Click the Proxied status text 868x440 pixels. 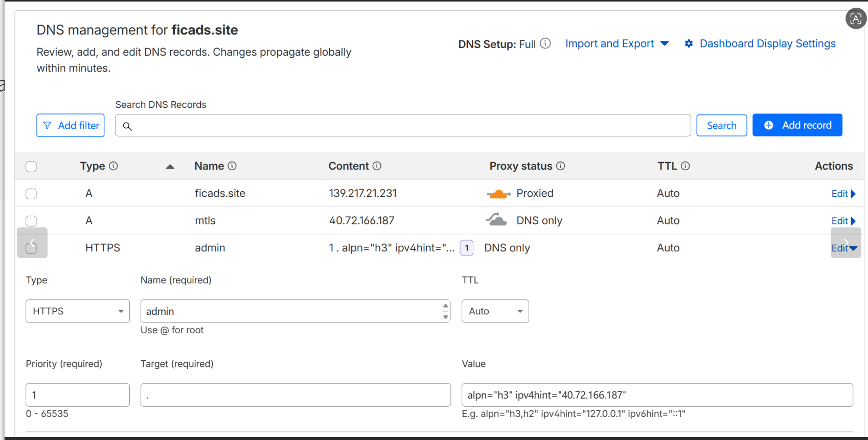(x=535, y=193)
